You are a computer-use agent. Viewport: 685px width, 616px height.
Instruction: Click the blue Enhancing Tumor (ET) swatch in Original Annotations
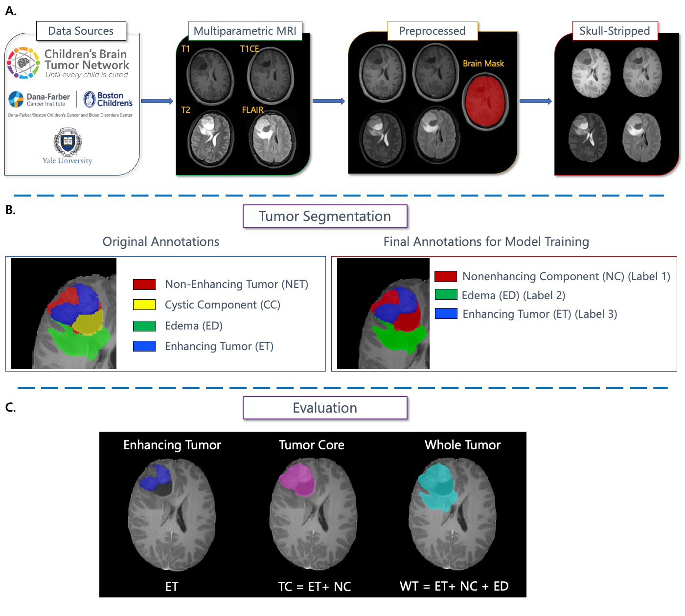[x=144, y=346]
